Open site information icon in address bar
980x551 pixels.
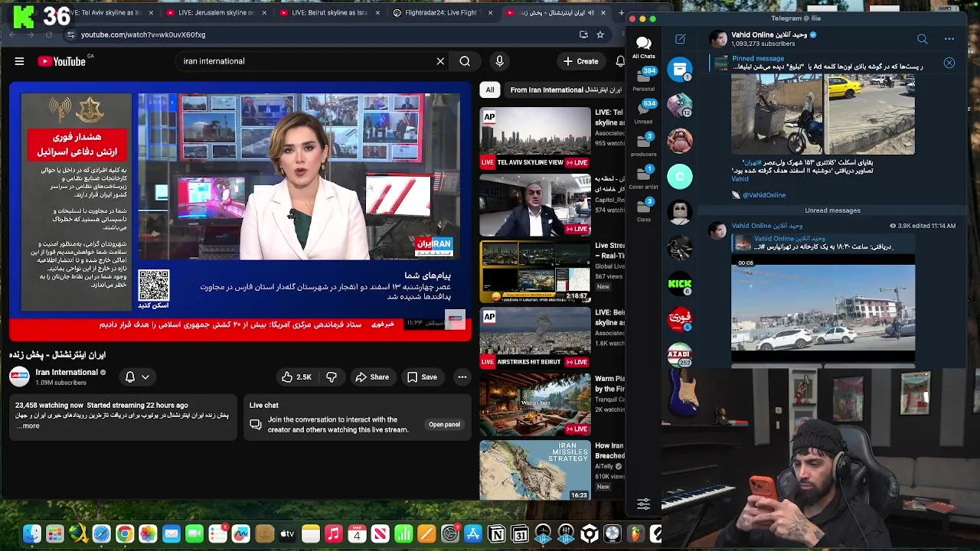click(x=70, y=34)
